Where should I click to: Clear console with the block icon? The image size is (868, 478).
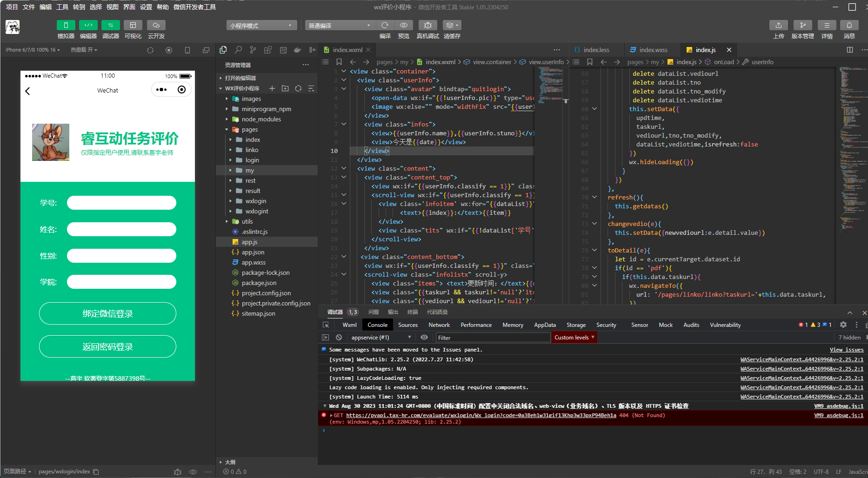(x=339, y=338)
